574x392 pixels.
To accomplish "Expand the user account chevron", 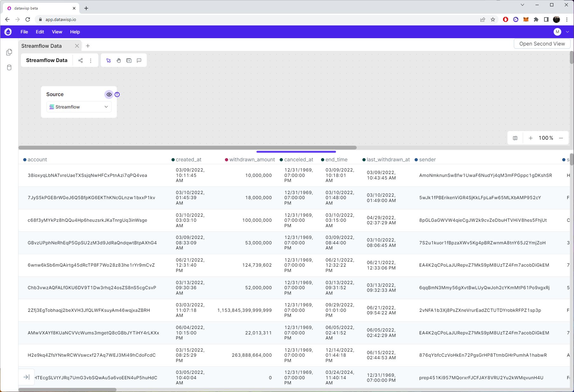I will click(x=567, y=32).
